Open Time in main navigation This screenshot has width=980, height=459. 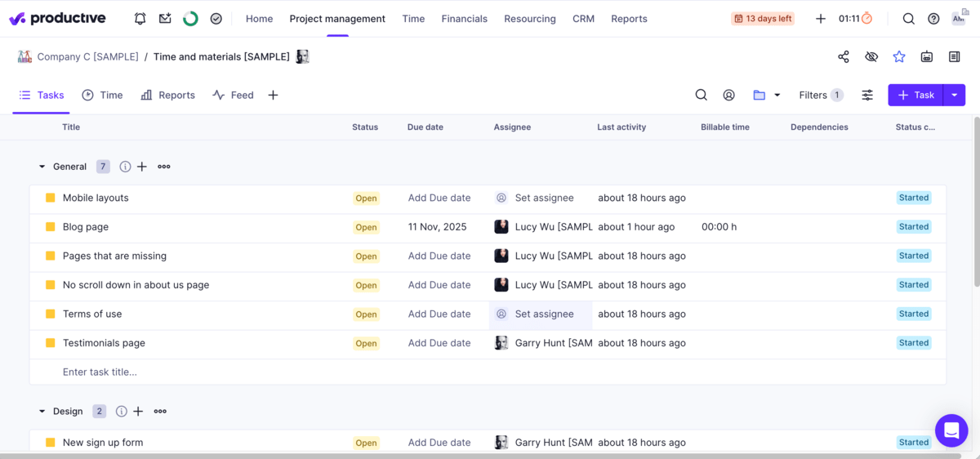(x=413, y=19)
